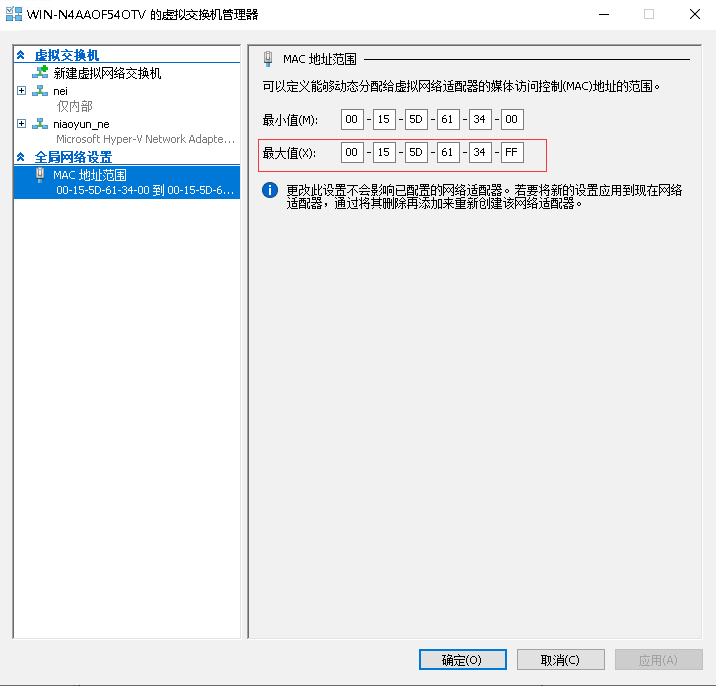
Task: Expand the niaoyun_ne switch tree node
Action: [x=21, y=124]
